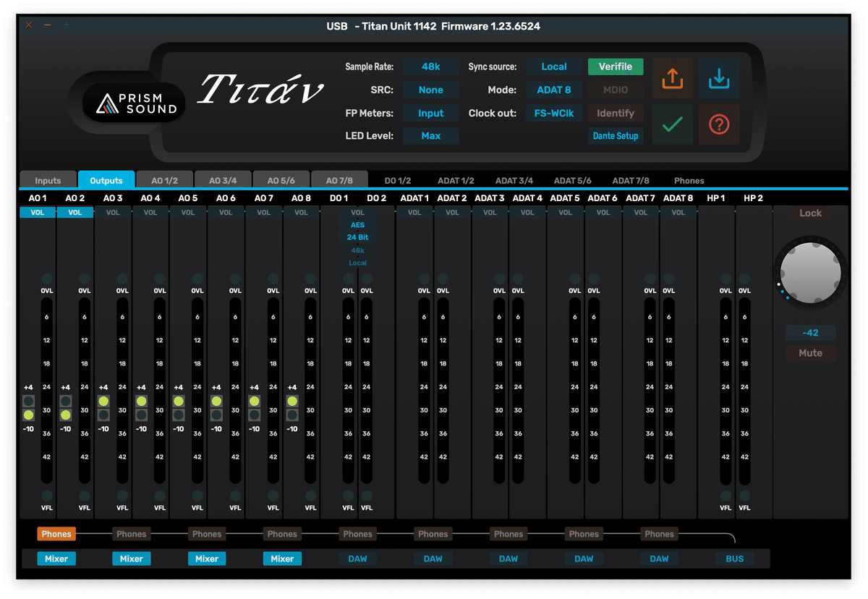Select the +4 level LED on AO 6
868x599 pixels.
coord(216,401)
